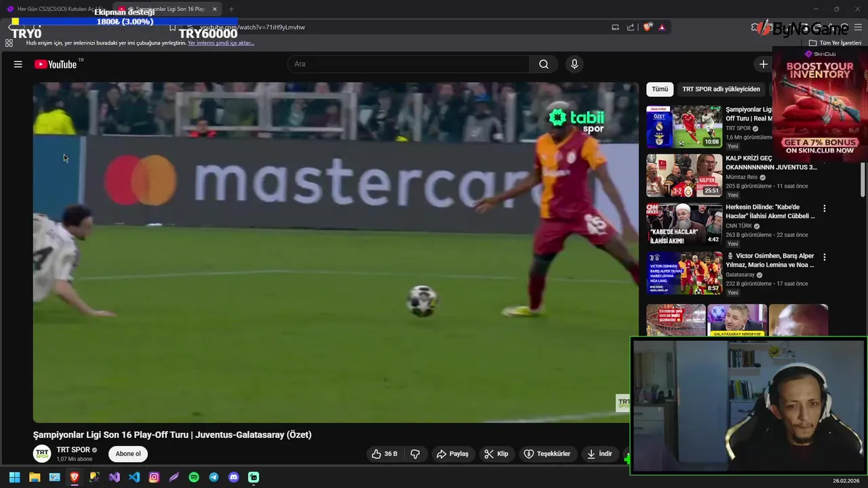Open title Herkesin Dilinde: Kabe'de Hacılar
The height and width of the screenshot is (488, 868).
770,211
